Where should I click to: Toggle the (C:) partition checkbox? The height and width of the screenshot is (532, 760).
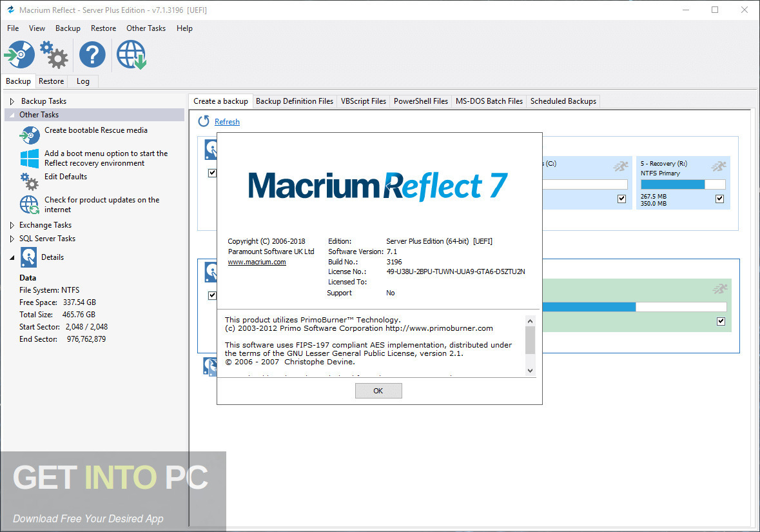click(x=622, y=199)
